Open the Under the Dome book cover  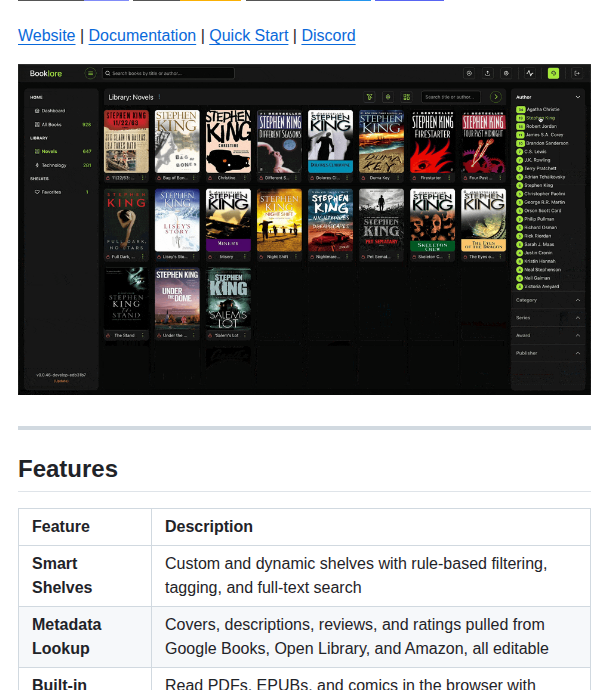177,299
